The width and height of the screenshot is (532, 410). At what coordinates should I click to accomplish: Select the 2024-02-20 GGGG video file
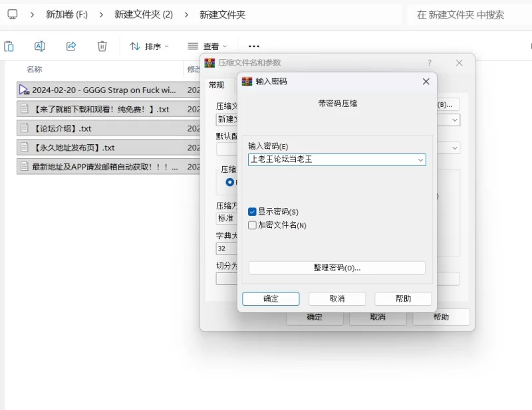pos(108,90)
